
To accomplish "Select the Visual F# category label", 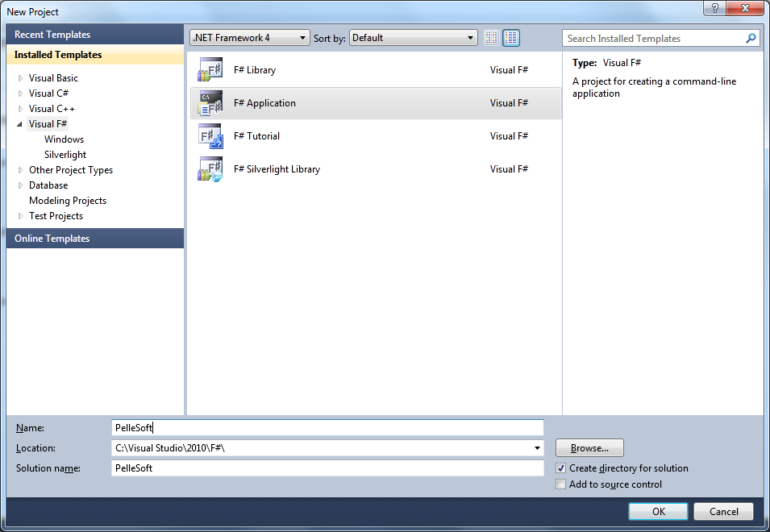I will coord(48,124).
